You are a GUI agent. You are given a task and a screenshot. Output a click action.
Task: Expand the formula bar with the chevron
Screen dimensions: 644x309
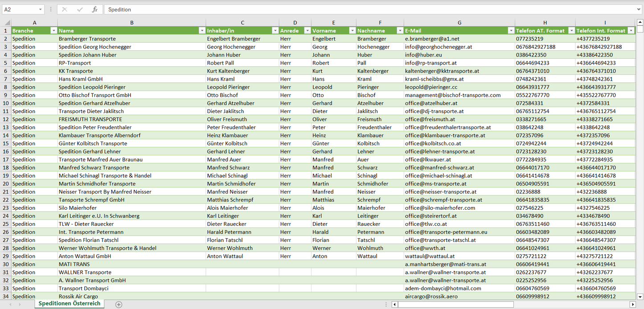(x=639, y=9)
